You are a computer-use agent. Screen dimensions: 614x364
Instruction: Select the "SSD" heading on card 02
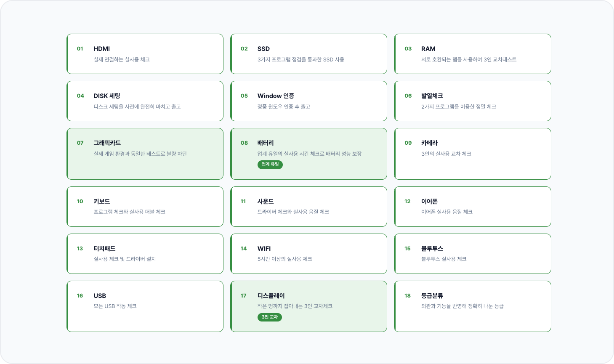(263, 49)
